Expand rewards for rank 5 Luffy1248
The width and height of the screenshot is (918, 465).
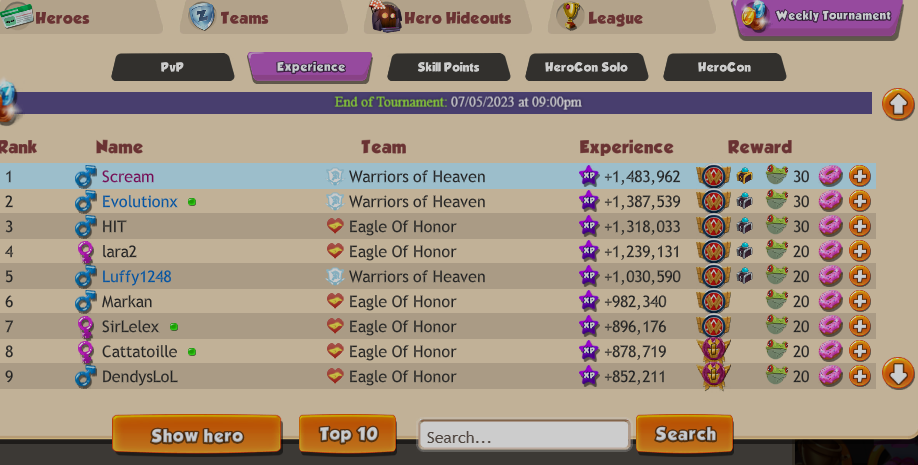[x=859, y=276]
